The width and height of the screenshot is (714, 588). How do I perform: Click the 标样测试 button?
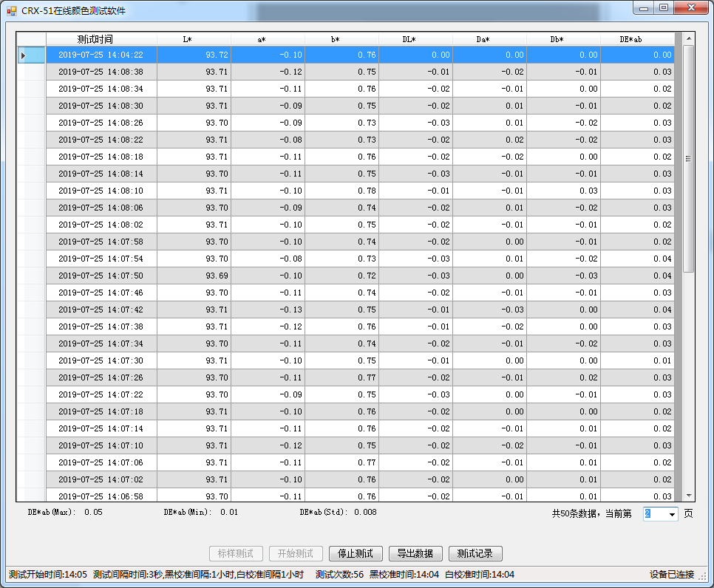click(236, 553)
